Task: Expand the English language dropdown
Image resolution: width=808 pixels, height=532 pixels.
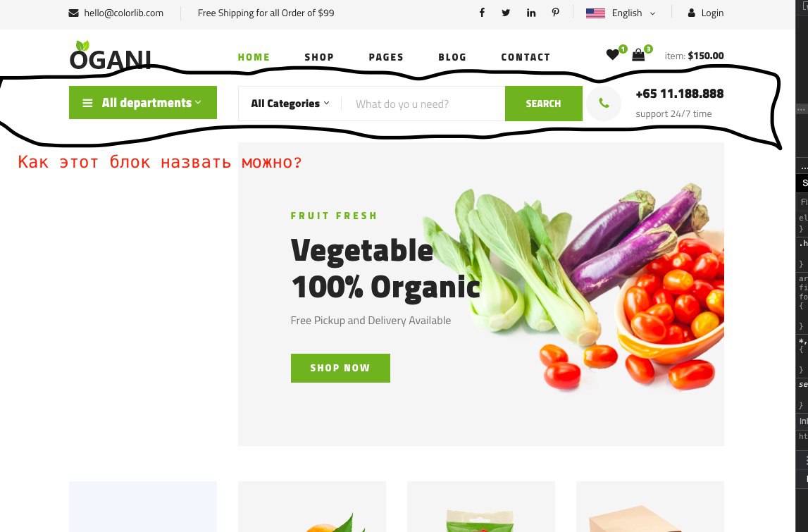Action: click(621, 13)
